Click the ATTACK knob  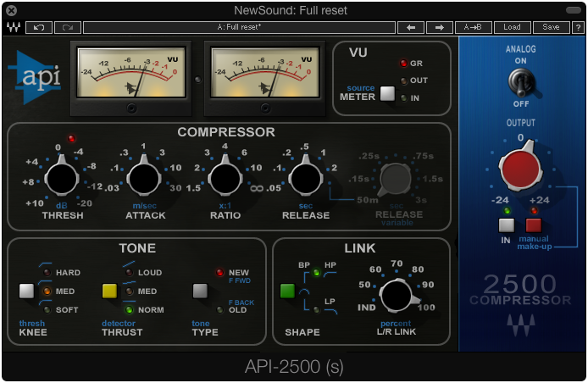144,178
